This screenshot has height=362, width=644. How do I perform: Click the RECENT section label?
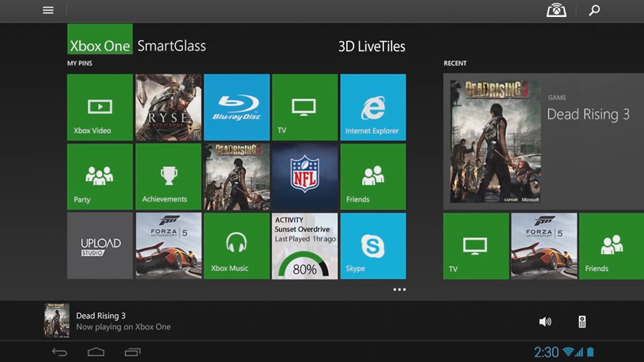(455, 64)
